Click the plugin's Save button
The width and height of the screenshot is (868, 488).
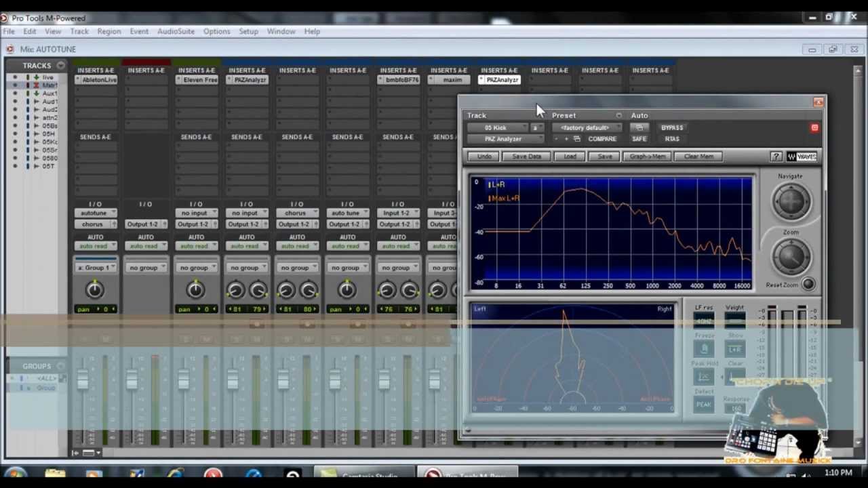tap(605, 157)
